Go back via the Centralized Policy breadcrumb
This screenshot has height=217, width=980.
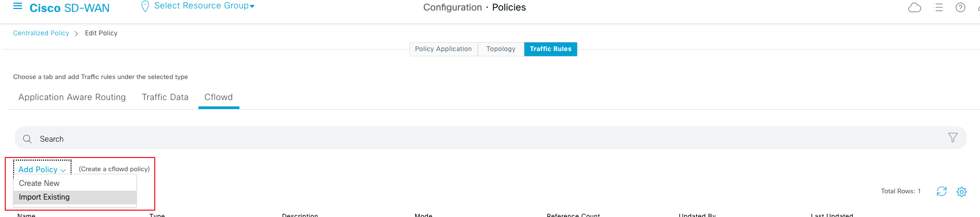pyautogui.click(x=41, y=33)
